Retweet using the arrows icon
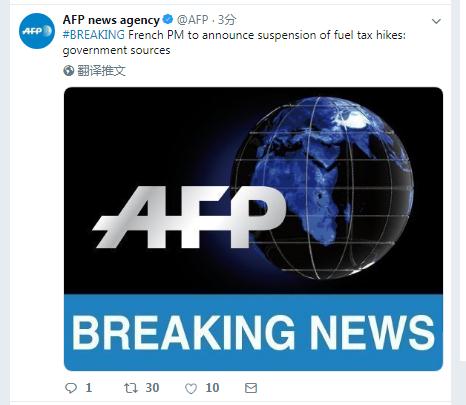The image size is (466, 405). tap(131, 388)
